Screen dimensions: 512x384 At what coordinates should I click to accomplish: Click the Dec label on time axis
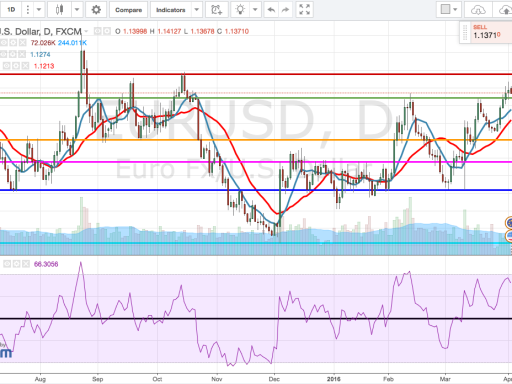[x=274, y=379]
